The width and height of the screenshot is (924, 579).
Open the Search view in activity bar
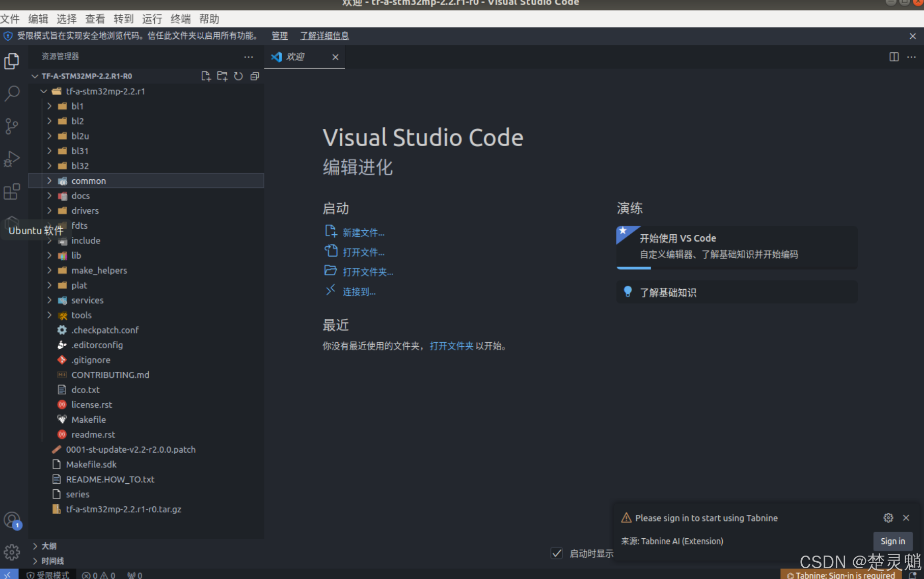click(12, 93)
